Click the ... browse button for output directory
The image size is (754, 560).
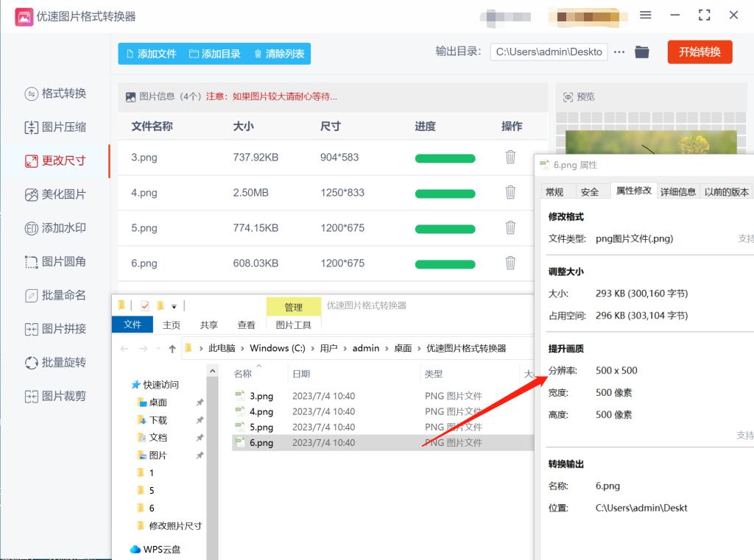coord(619,52)
